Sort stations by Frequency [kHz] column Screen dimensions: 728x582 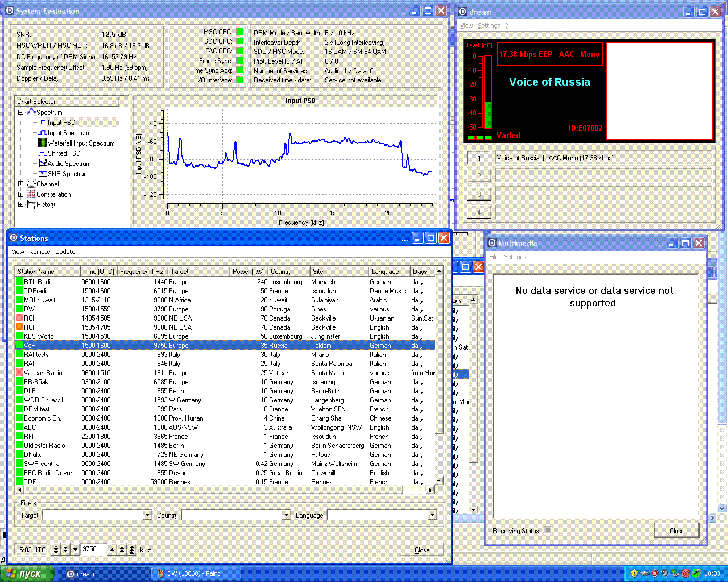click(x=143, y=272)
